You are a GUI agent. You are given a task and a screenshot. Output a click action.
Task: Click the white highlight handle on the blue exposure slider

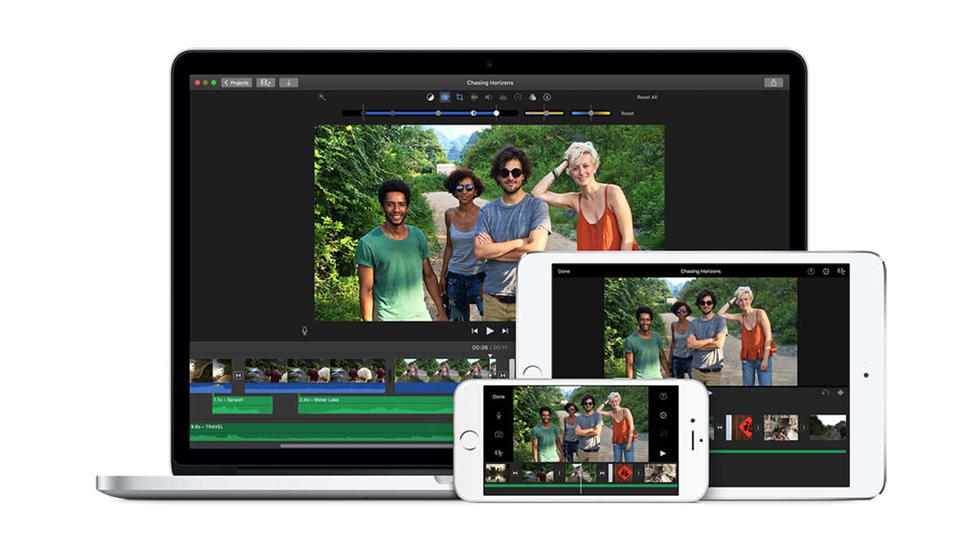click(x=496, y=113)
